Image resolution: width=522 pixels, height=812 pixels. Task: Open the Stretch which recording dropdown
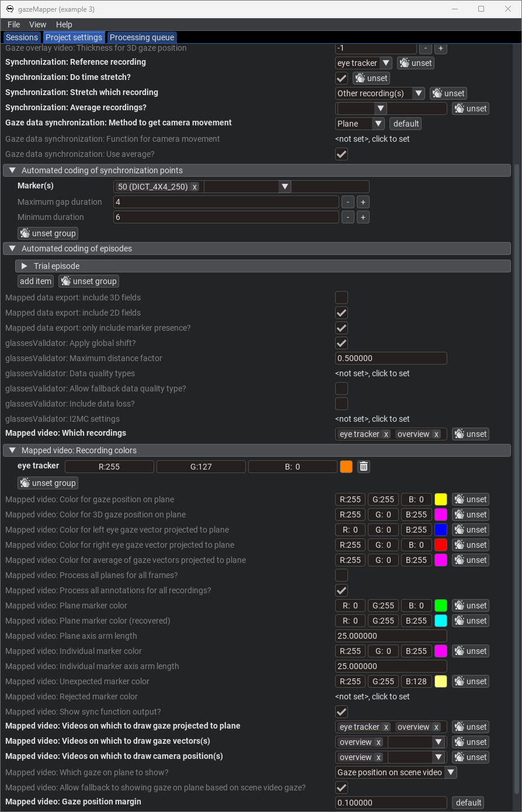click(x=380, y=93)
